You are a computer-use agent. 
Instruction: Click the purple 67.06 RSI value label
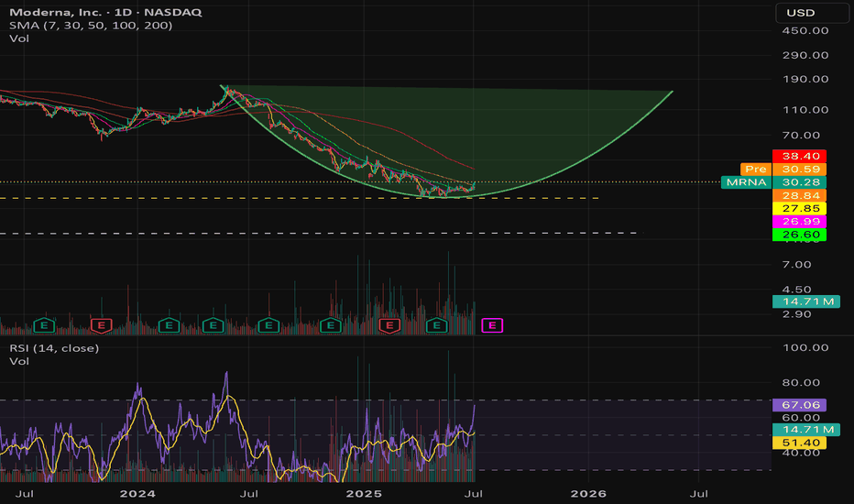point(800,405)
